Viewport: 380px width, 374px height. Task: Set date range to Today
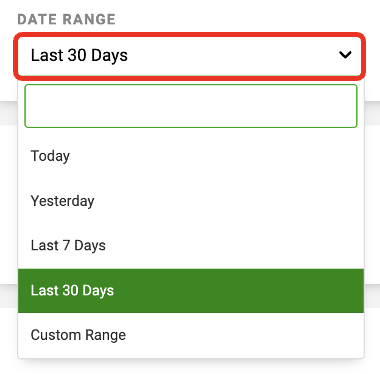(x=191, y=156)
